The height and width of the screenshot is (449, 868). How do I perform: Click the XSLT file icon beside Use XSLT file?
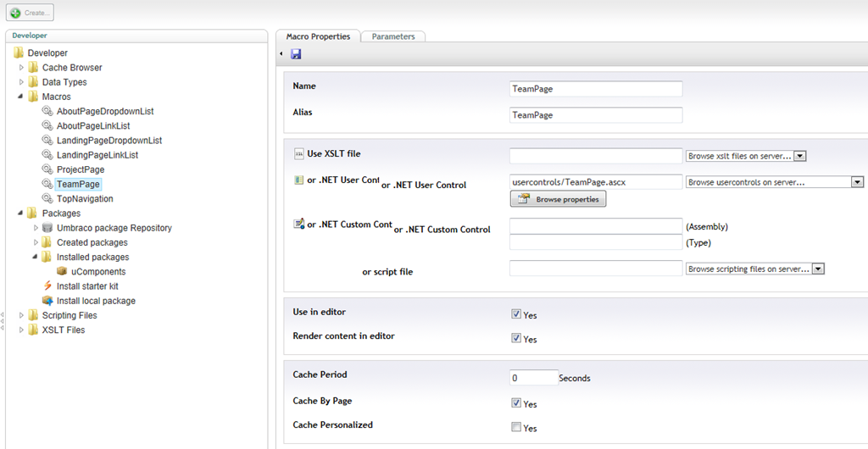[x=298, y=154]
